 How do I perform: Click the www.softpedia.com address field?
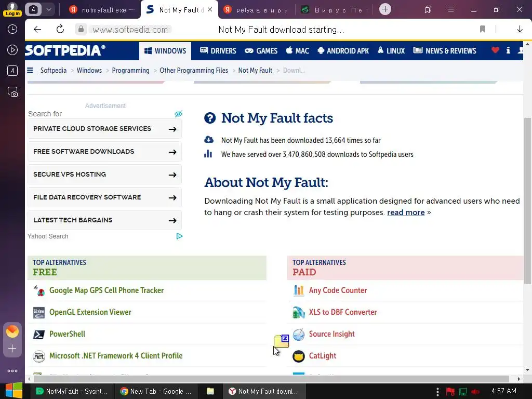[130, 30]
